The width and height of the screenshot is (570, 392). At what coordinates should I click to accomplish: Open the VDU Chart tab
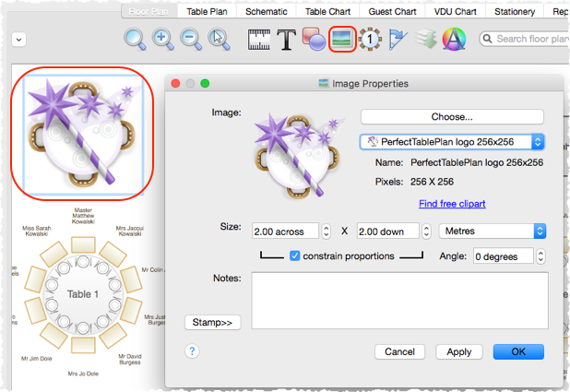(455, 12)
